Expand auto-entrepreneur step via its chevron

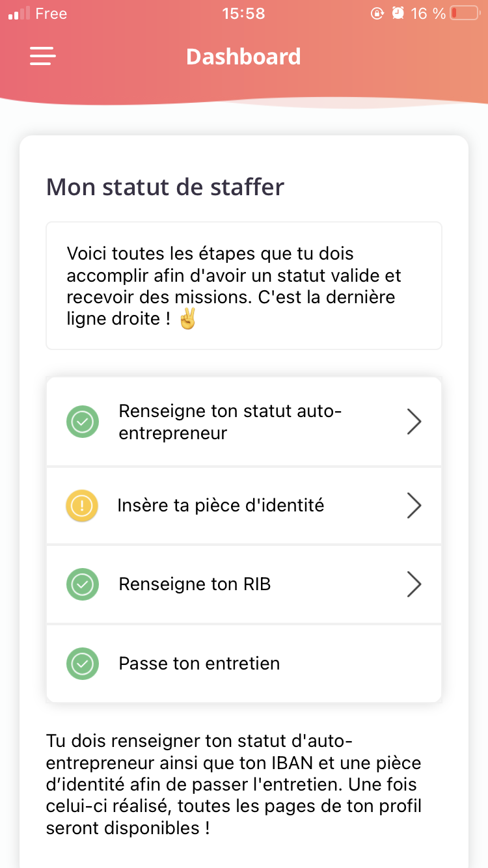(414, 422)
